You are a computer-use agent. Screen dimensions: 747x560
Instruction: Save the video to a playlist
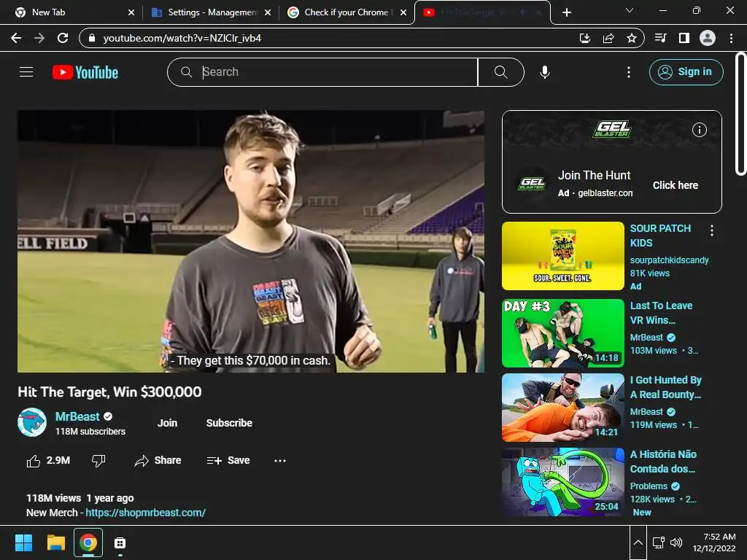[228, 461]
